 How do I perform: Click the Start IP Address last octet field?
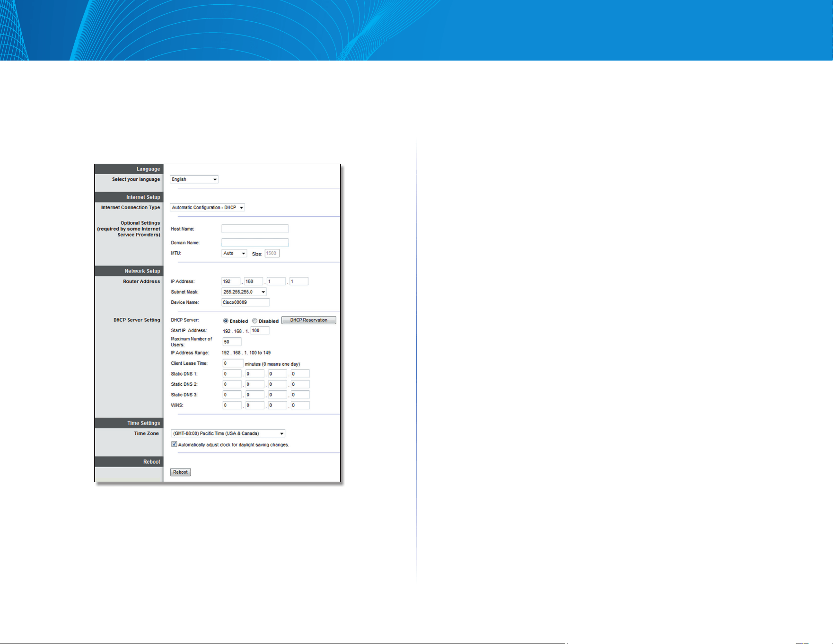pyautogui.click(x=260, y=331)
